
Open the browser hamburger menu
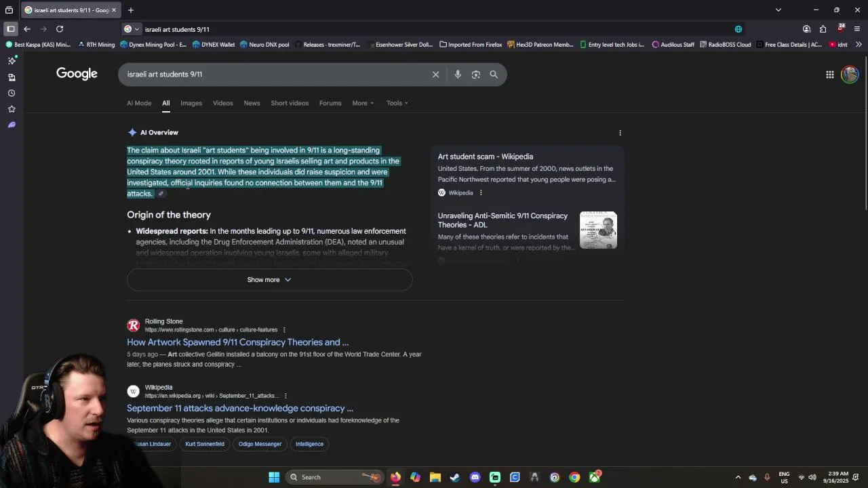[x=857, y=29]
